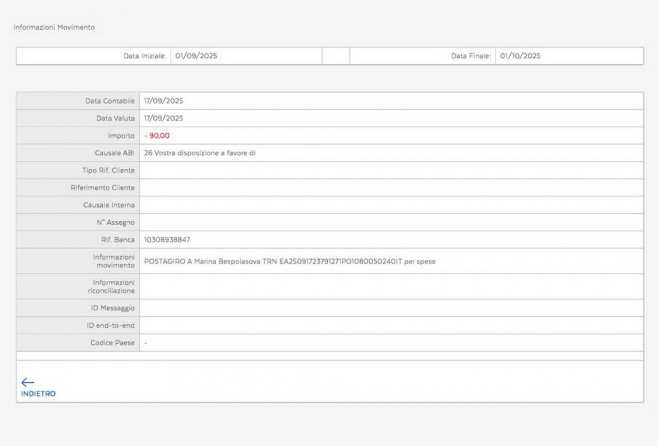Image resolution: width=660 pixels, height=446 pixels.
Task: Click the empty Riferimento Cliente field
Action: [x=390, y=187]
